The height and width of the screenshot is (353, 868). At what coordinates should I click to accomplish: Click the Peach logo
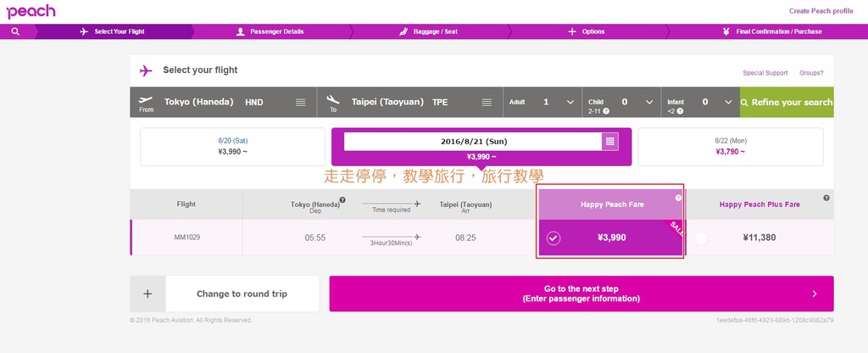click(31, 11)
